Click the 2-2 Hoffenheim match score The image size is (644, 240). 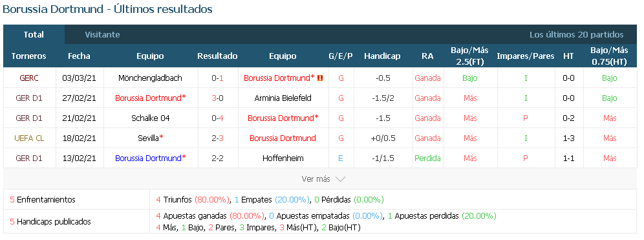tap(217, 158)
